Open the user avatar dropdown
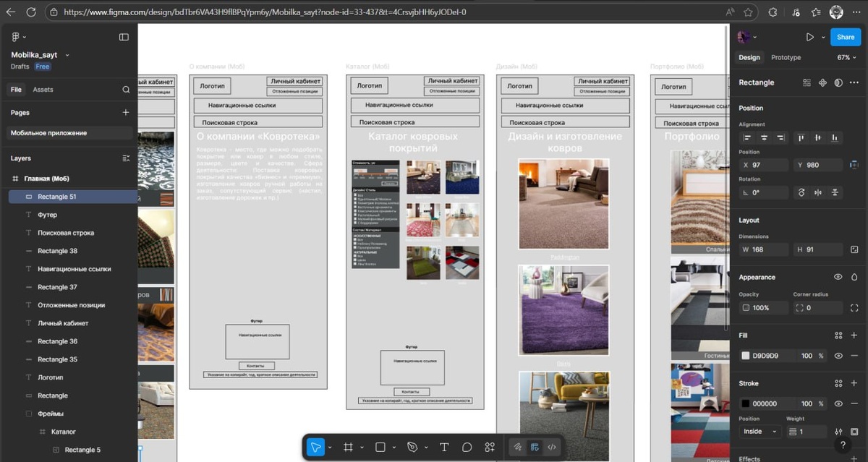The width and height of the screenshot is (868, 462). 747,37
